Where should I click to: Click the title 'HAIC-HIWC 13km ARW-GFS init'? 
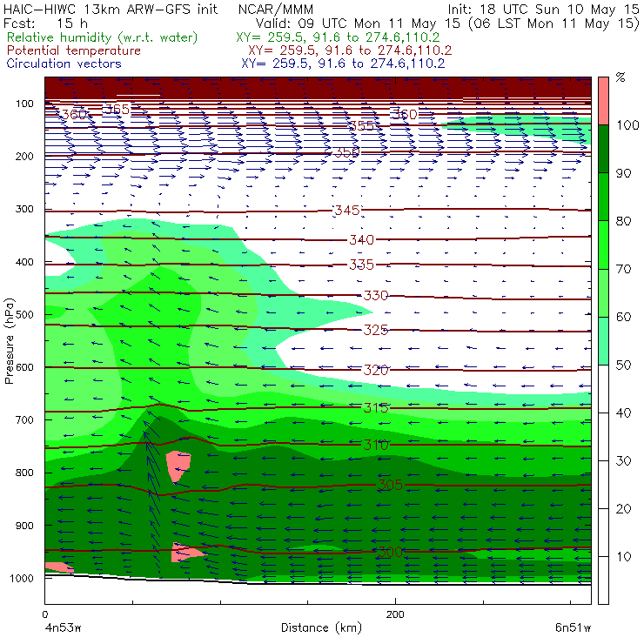pyautogui.click(x=110, y=10)
